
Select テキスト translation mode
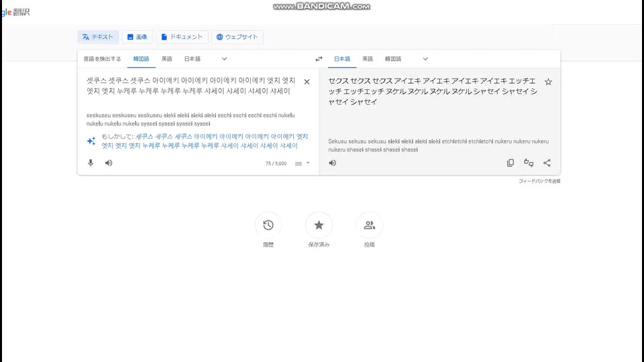click(x=98, y=37)
